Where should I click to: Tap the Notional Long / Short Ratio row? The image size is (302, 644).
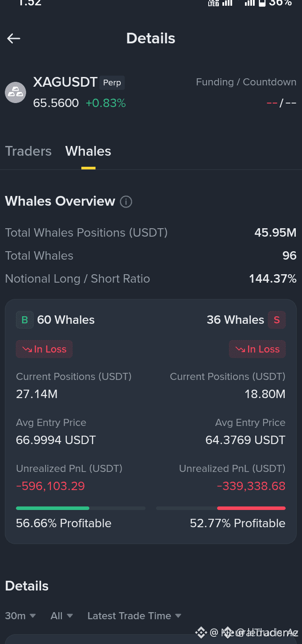click(151, 279)
